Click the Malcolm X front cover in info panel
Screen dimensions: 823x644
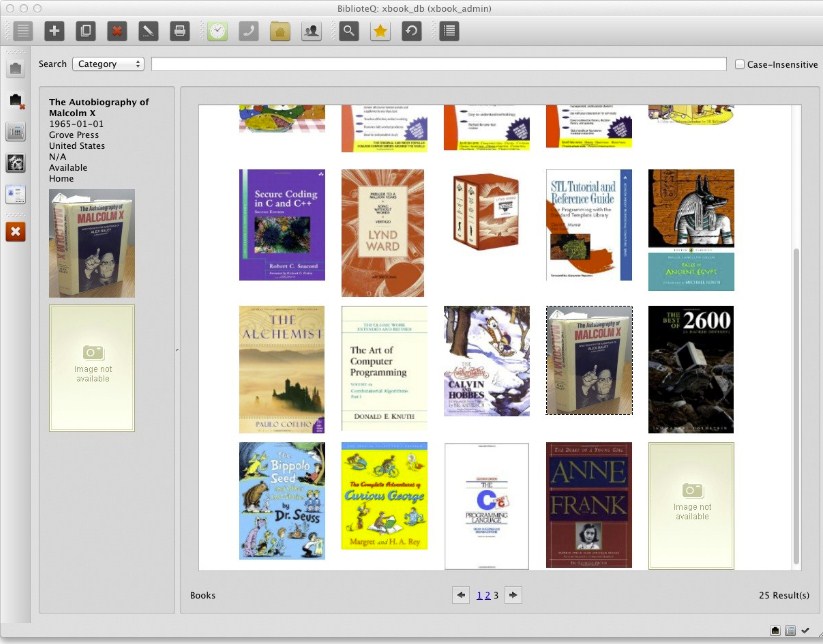click(x=92, y=244)
